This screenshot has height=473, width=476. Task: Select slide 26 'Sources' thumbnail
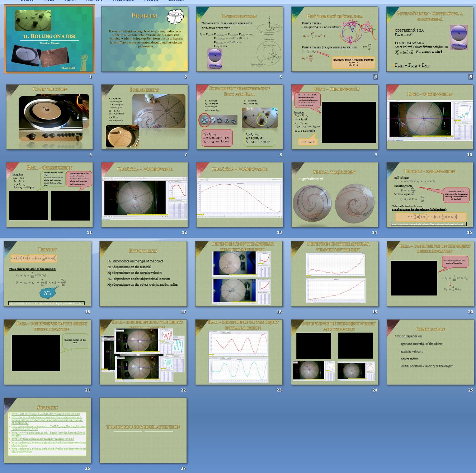[x=47, y=430]
